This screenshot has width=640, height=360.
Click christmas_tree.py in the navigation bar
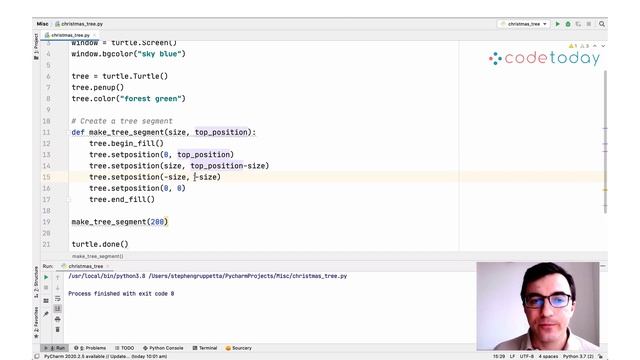click(x=79, y=24)
